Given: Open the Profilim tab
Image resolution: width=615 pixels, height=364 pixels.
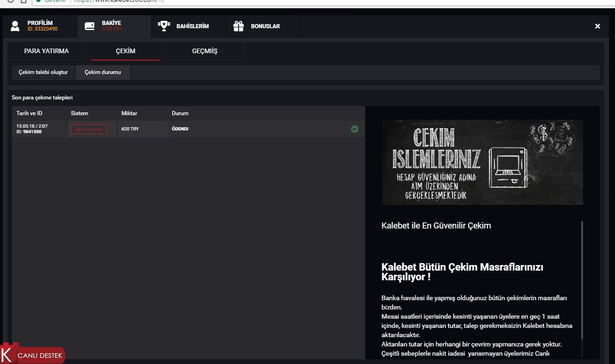Looking at the screenshot, I should pyautogui.click(x=39, y=26).
